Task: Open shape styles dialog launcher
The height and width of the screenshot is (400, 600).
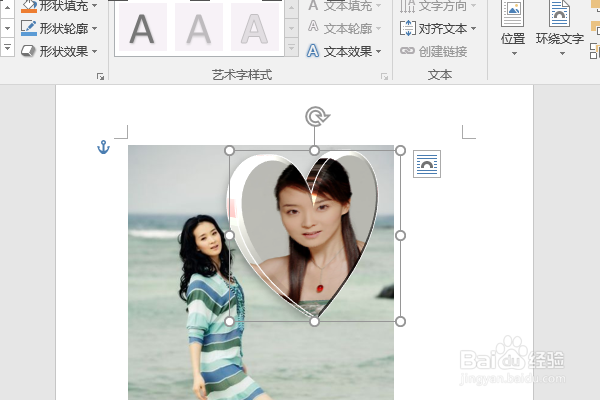Action: click(101, 77)
